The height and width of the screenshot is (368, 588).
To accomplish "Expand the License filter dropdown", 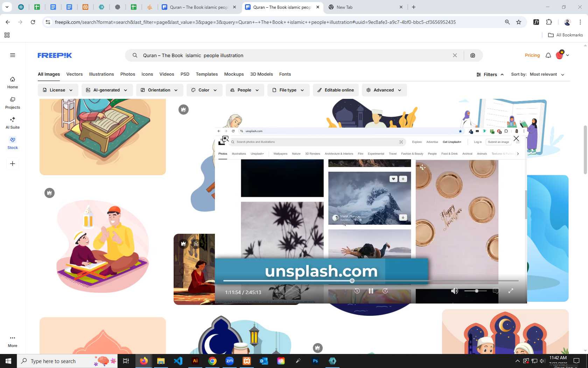I will point(58,90).
